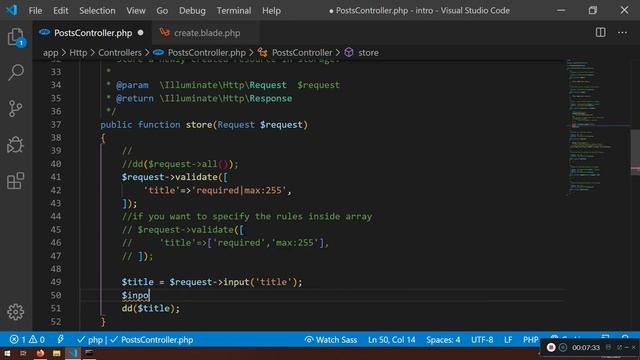
Task: Open the Source Control view
Action: [16, 109]
